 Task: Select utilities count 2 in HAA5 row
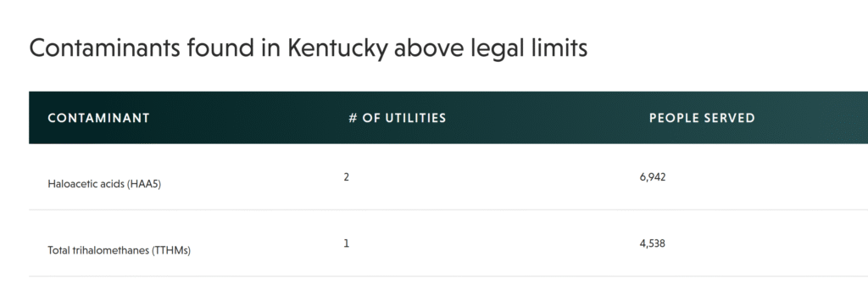[x=346, y=177]
